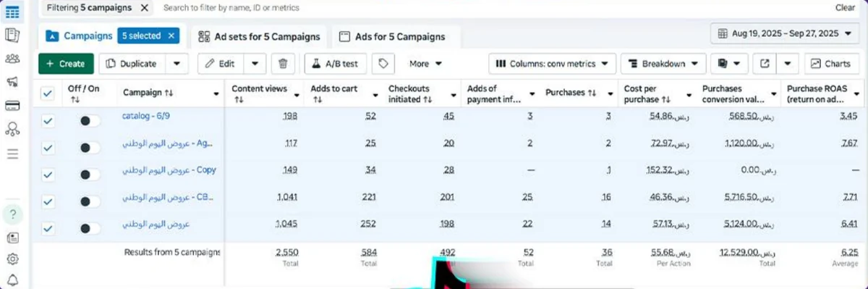868x289 pixels.
Task: Open the ads reporting icon in left sidebar
Action: coord(12,35)
